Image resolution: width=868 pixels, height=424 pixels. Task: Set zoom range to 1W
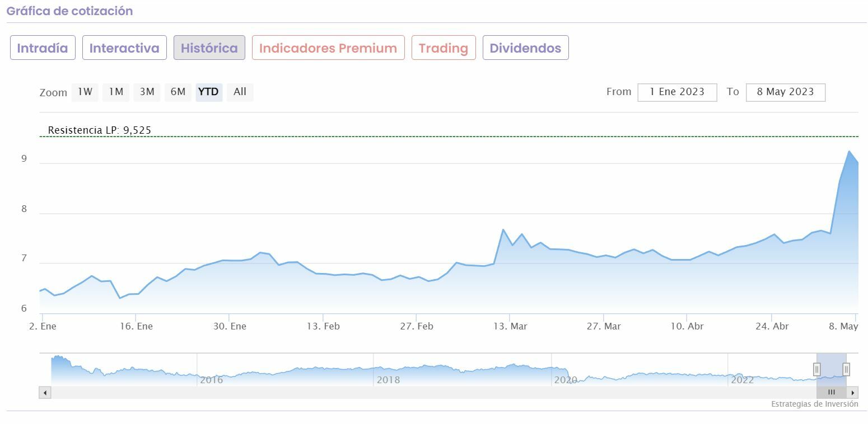(85, 92)
